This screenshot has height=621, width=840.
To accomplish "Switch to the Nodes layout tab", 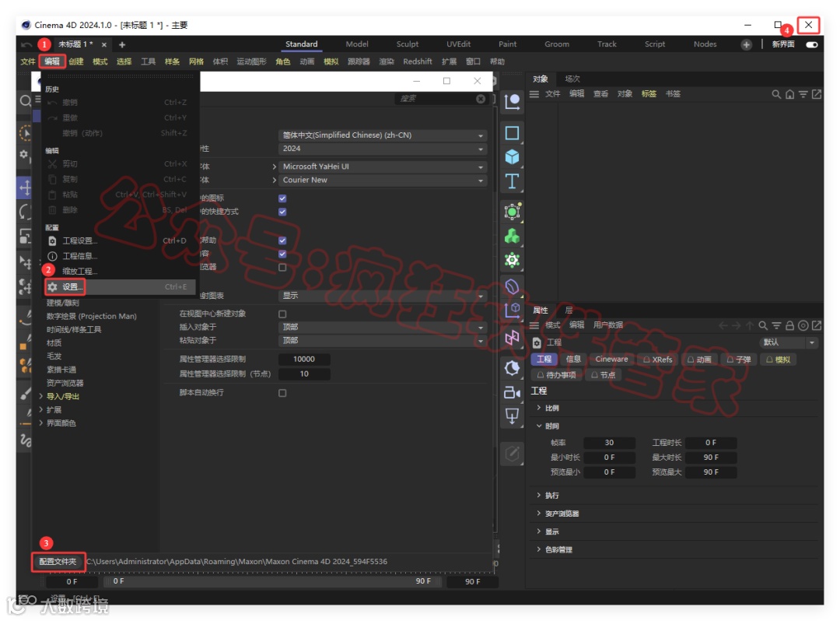I will [x=705, y=44].
